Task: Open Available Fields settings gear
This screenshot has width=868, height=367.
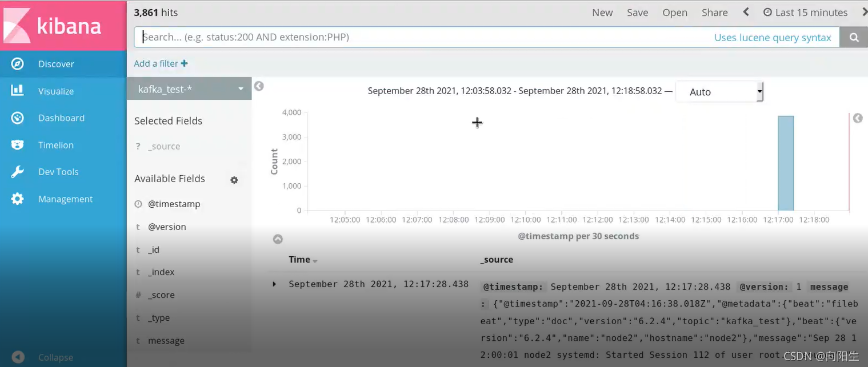Action: tap(234, 180)
